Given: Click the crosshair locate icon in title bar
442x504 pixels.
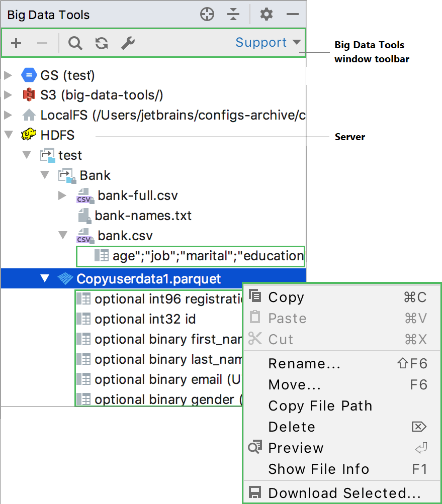Looking at the screenshot, I should click(x=207, y=15).
